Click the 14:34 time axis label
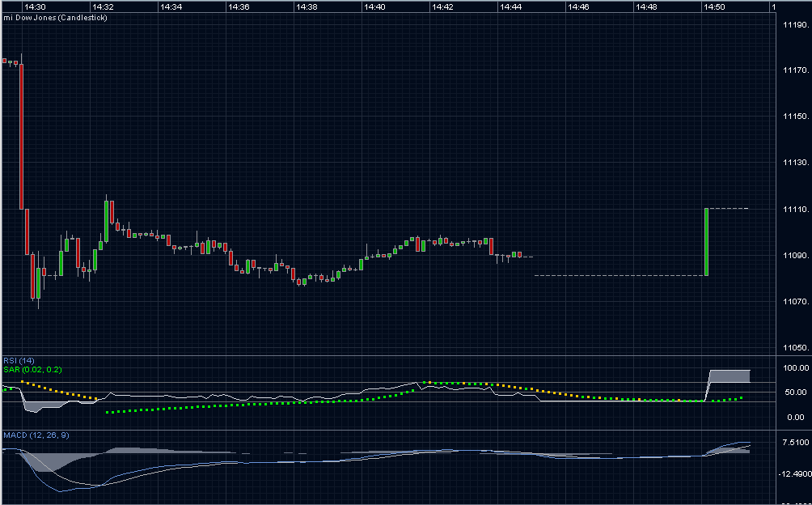The height and width of the screenshot is (505, 812). 171,6
